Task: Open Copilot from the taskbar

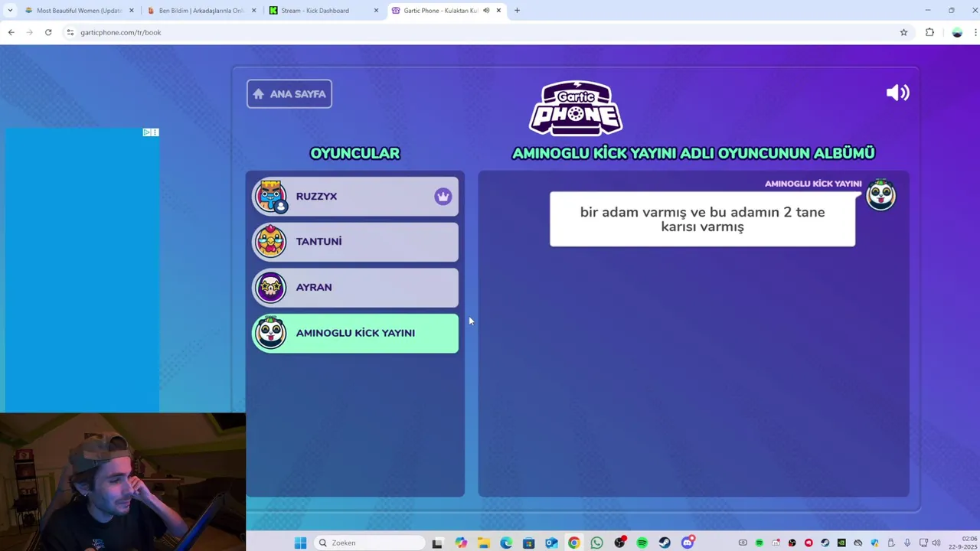Action: 460,543
